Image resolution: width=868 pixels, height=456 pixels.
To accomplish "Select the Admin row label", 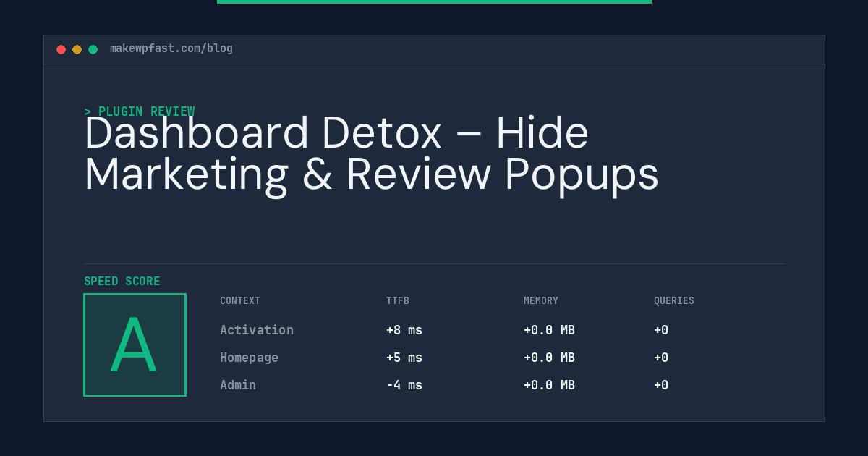I will [238, 385].
